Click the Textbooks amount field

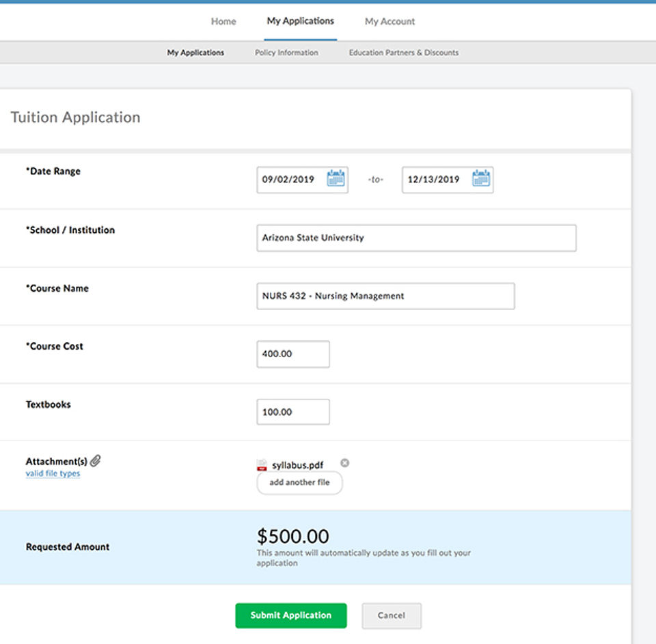(x=293, y=412)
